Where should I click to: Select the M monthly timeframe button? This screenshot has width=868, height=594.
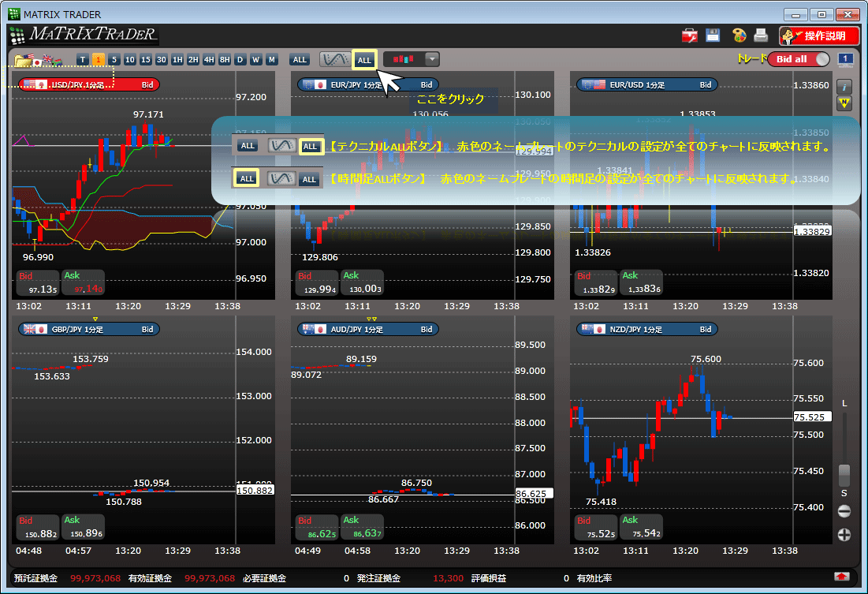pyautogui.click(x=271, y=60)
